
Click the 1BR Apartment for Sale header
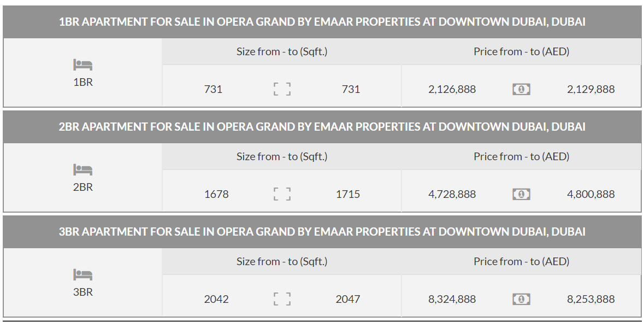(322, 22)
